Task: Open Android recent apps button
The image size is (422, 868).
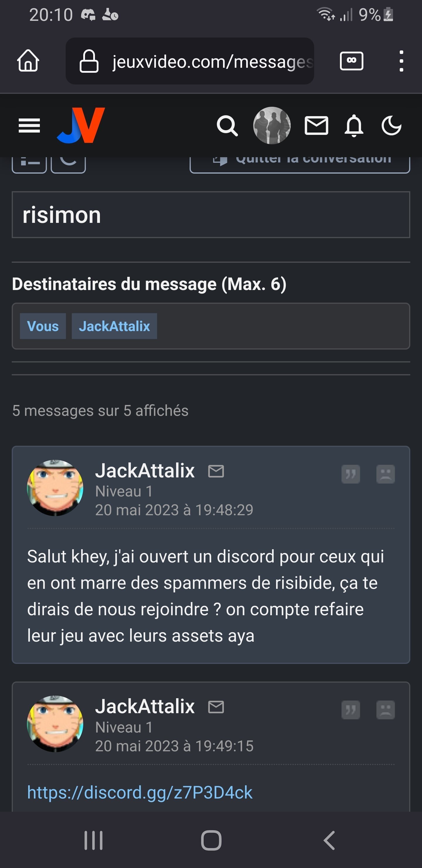Action: [x=93, y=840]
